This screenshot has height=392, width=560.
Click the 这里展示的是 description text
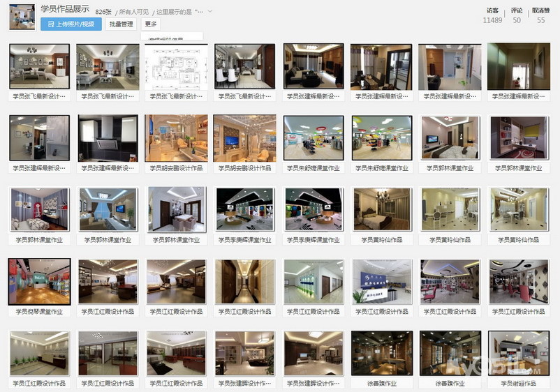tap(179, 12)
